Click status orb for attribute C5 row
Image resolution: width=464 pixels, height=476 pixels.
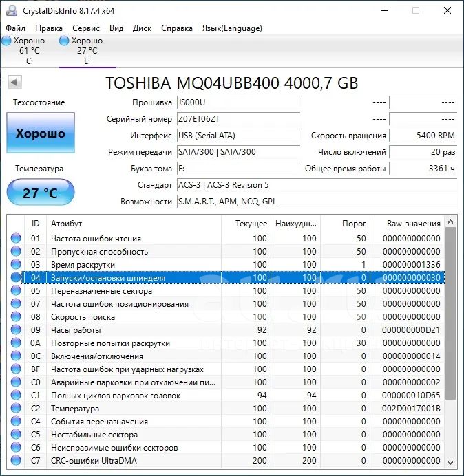(16, 434)
